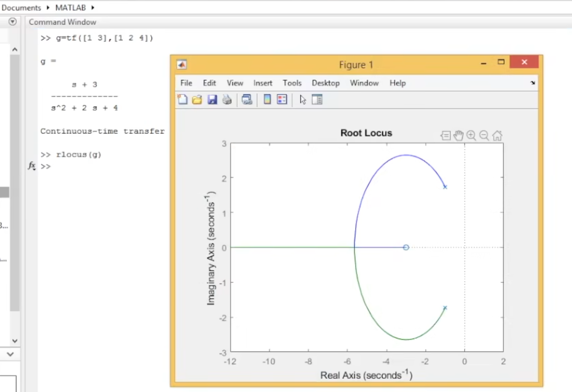Save the figure with the floppy disk icon
Screen dimensions: 572x392
212,99
